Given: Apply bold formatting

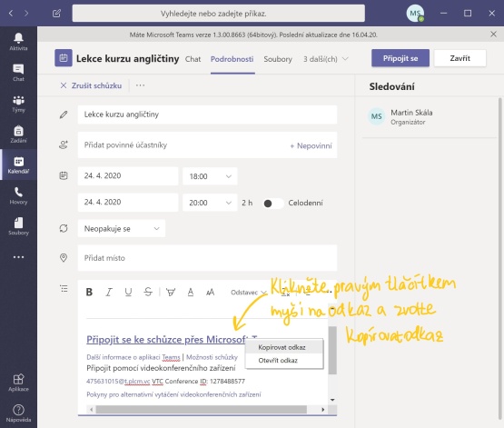Looking at the screenshot, I should 89,292.
